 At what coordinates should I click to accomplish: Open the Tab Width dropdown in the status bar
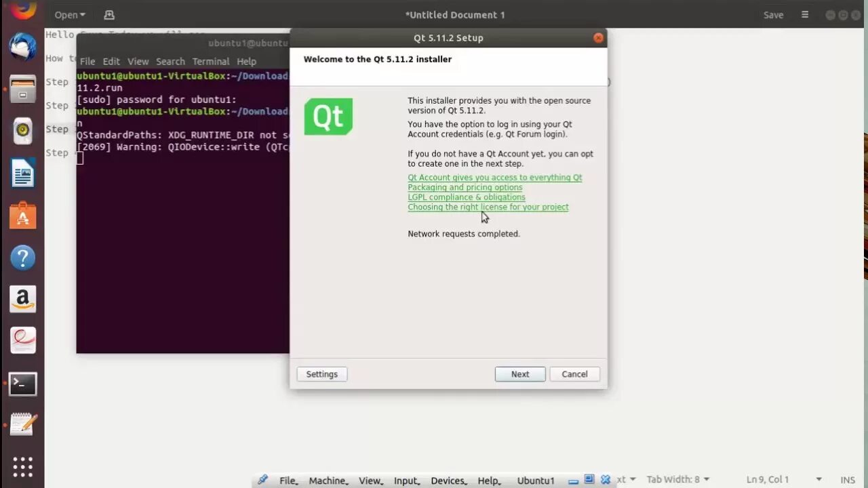pyautogui.click(x=677, y=479)
